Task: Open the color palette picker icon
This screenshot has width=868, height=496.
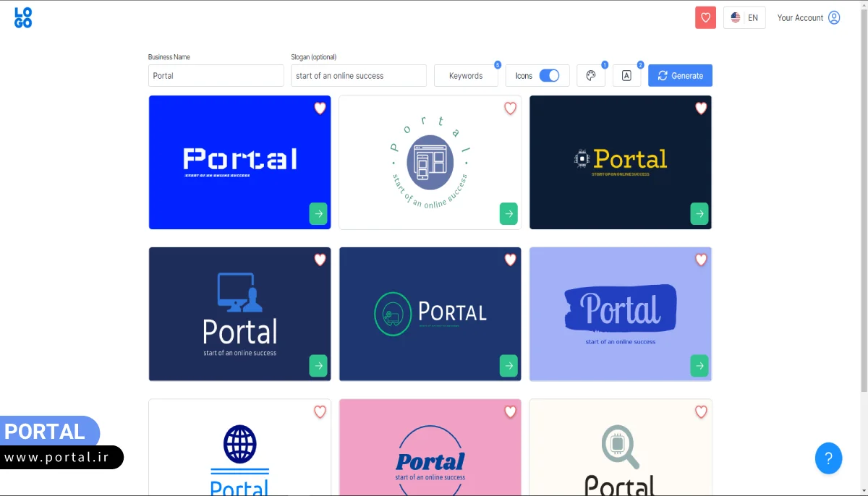Action: [590, 76]
